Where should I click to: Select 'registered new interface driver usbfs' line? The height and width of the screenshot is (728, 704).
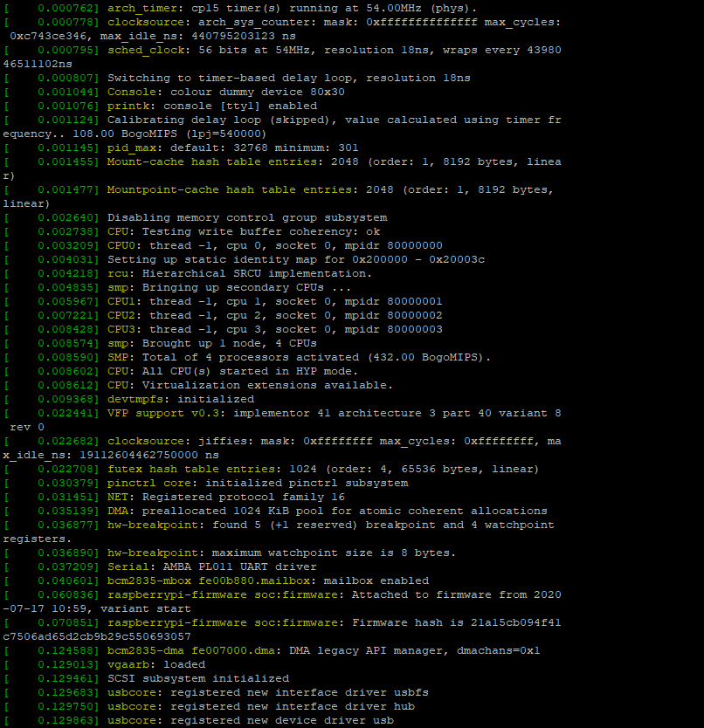tap(267, 693)
